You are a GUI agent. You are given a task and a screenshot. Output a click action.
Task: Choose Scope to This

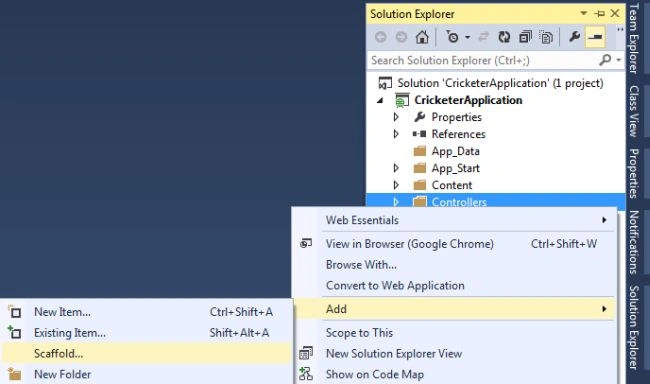click(x=455, y=333)
